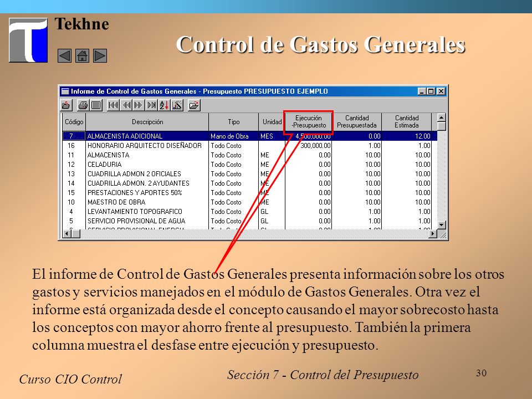Print the report using the printer icon

(83, 105)
